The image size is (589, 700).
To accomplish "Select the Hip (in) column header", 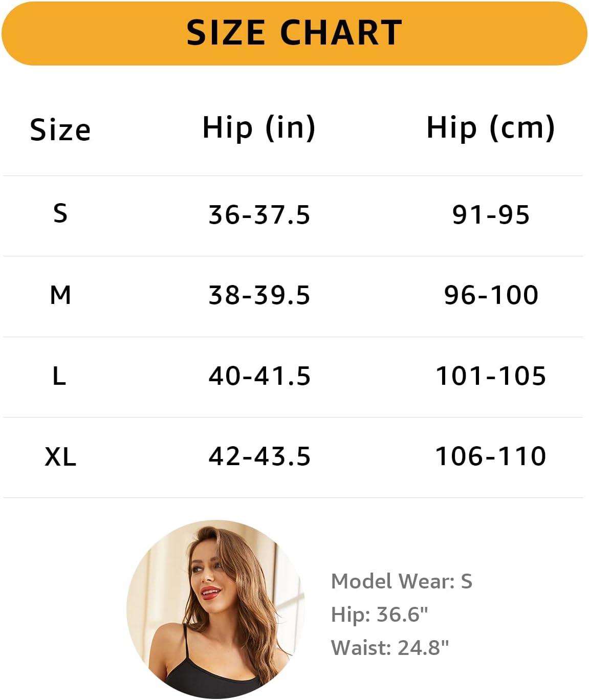I will click(x=259, y=127).
